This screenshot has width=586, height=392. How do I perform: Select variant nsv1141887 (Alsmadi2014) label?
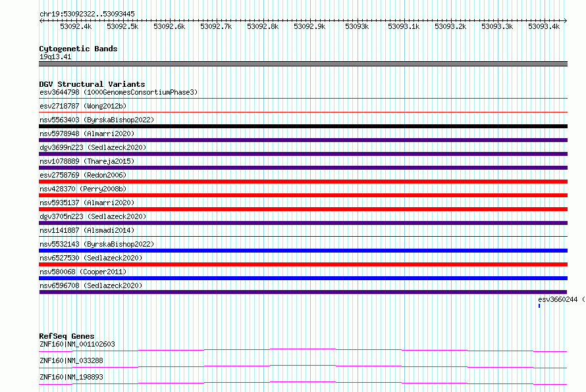[x=87, y=230]
